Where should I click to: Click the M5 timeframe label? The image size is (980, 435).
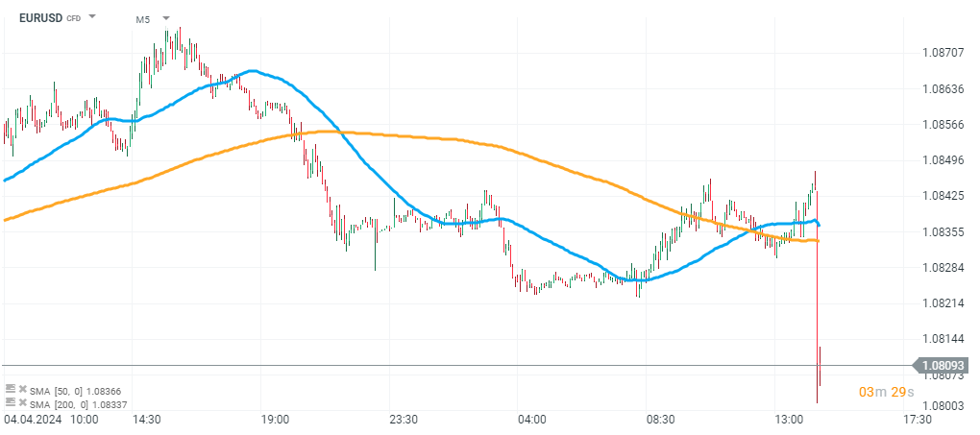(142, 19)
